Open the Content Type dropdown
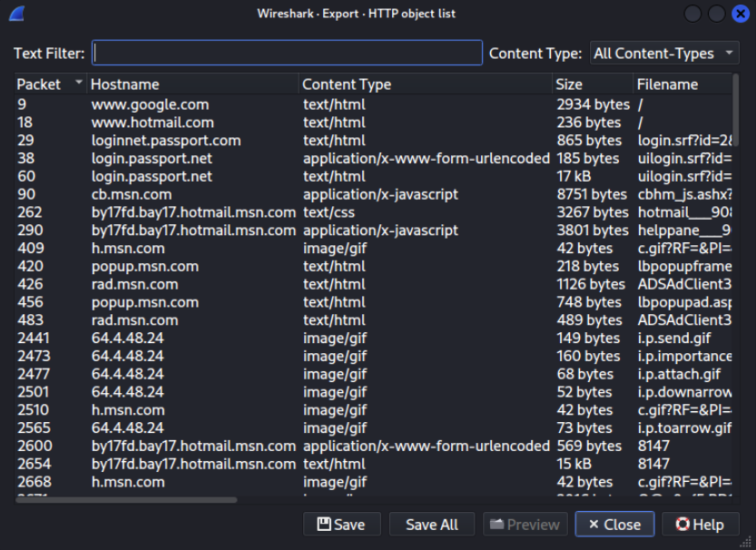Image resolution: width=756 pixels, height=550 pixels. 664,54
